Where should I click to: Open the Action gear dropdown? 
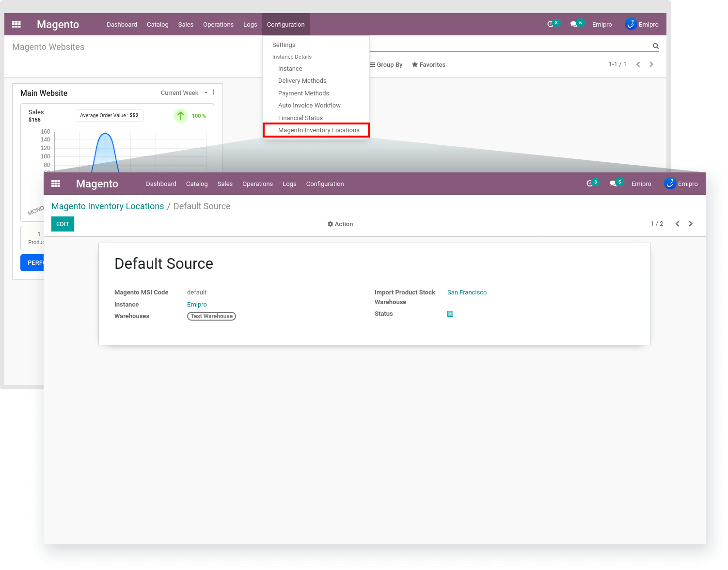pos(340,224)
